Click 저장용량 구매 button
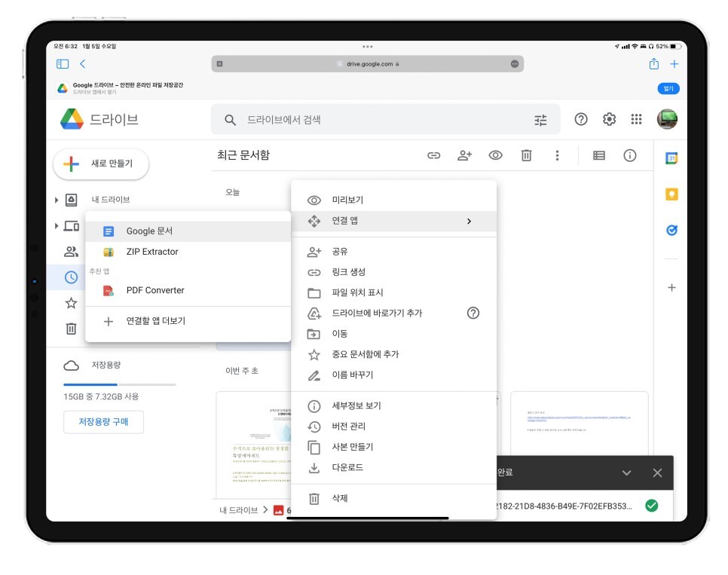 coord(103,422)
